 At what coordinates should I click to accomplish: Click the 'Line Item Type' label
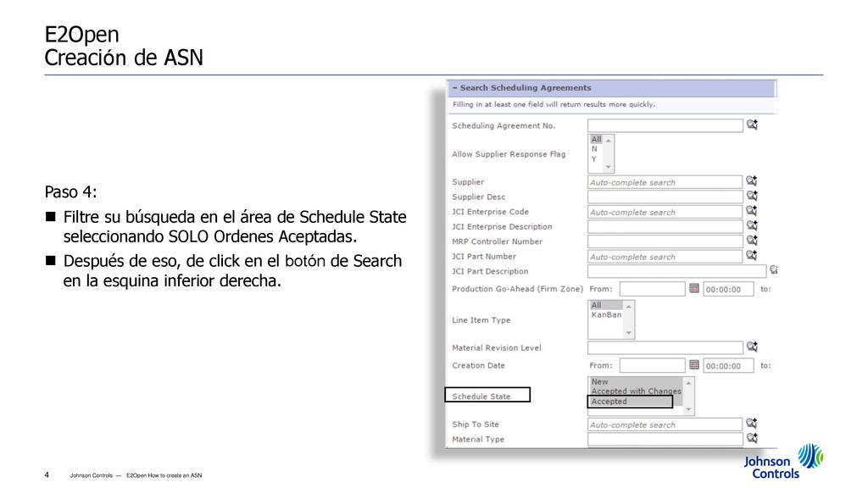click(x=481, y=319)
